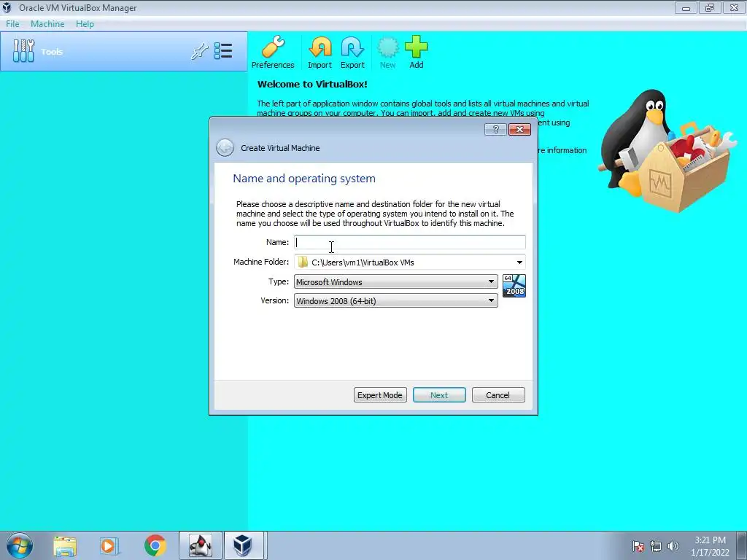Click the VirtualBox taskbar icon
The image size is (747, 560).
tap(243, 545)
